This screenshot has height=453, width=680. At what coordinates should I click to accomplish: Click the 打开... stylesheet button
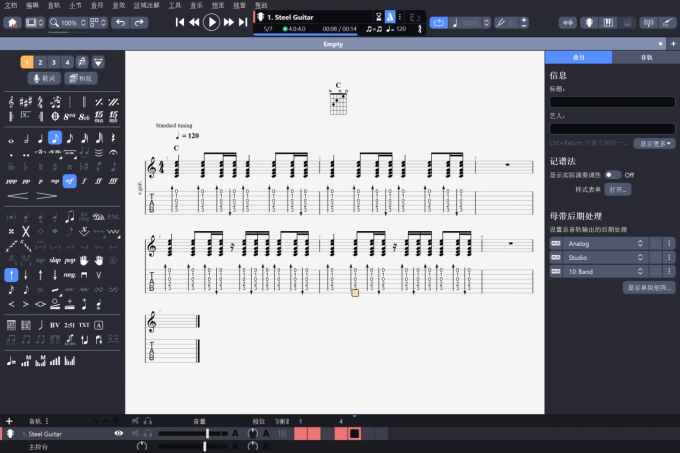point(618,189)
